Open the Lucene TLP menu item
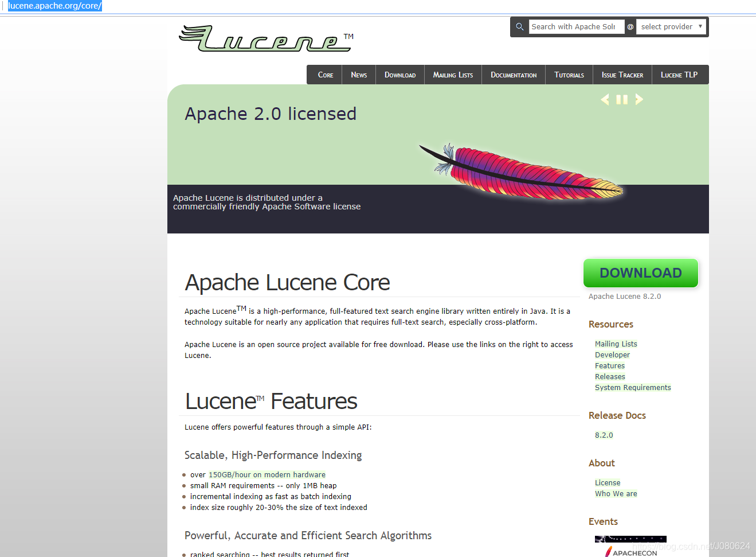This screenshot has width=756, height=557. pyautogui.click(x=679, y=75)
